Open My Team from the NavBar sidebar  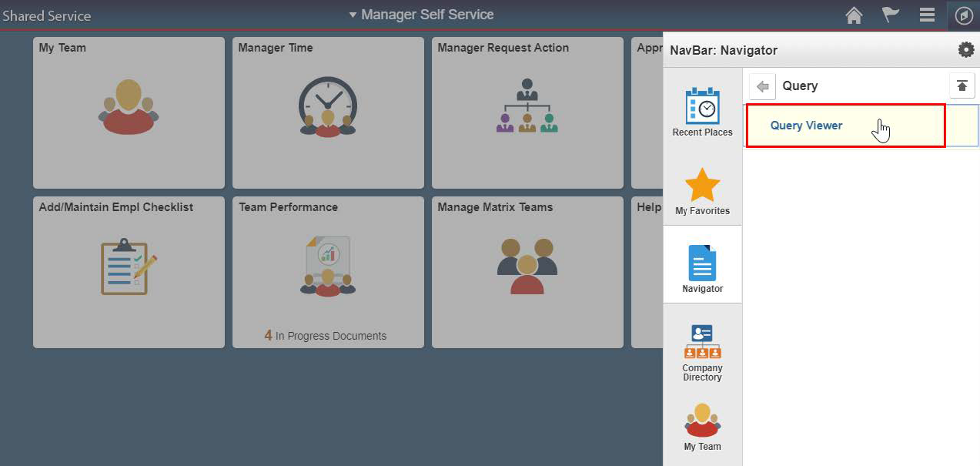(x=702, y=424)
